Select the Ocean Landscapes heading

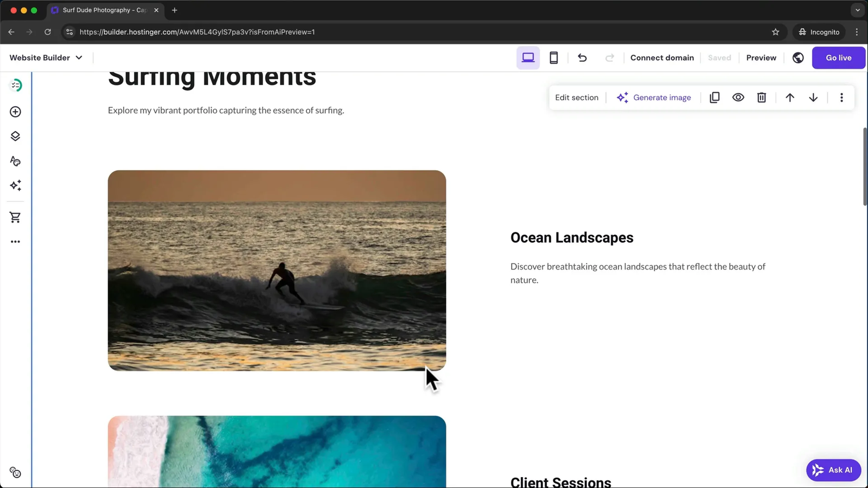pyautogui.click(x=572, y=237)
